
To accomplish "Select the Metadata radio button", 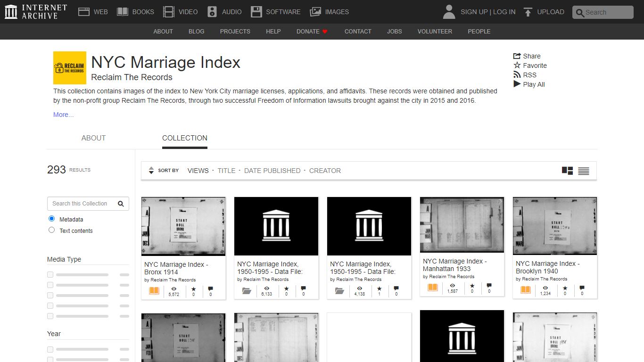I will (52, 219).
